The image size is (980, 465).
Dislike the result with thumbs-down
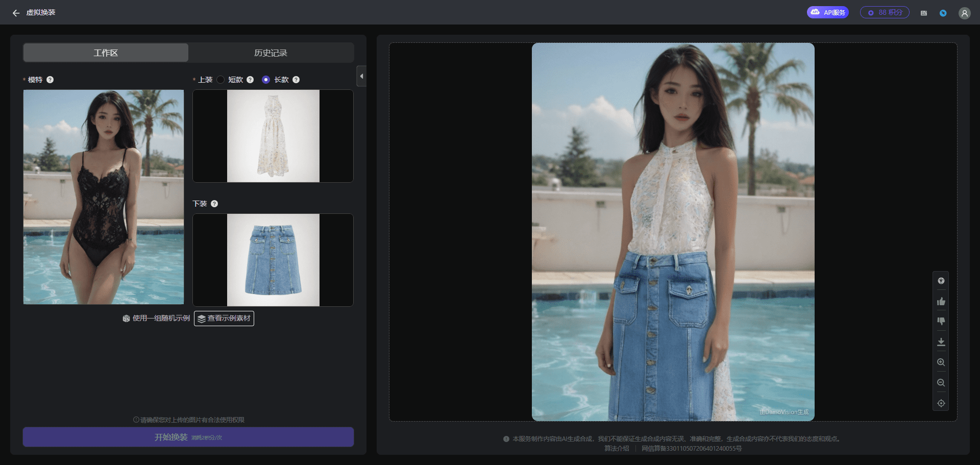coord(941,322)
